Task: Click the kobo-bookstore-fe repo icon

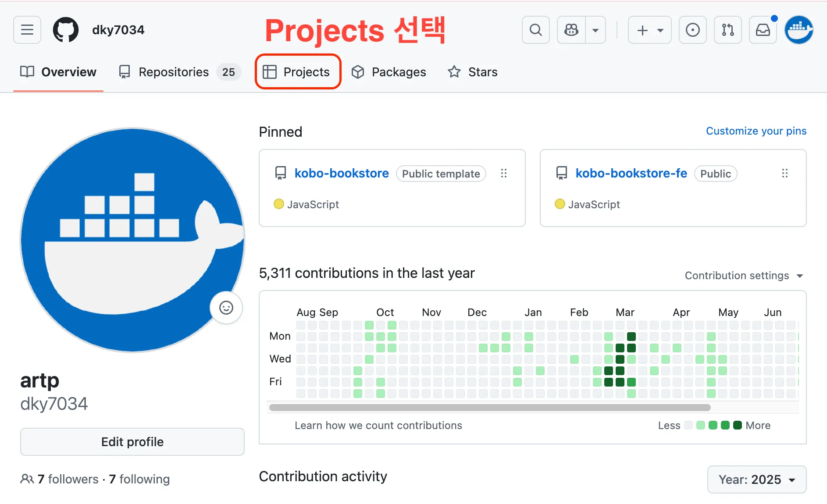Action: click(562, 174)
